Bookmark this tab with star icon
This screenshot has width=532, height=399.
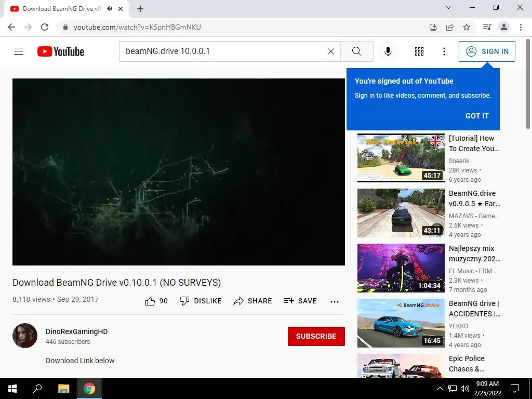pos(467,27)
